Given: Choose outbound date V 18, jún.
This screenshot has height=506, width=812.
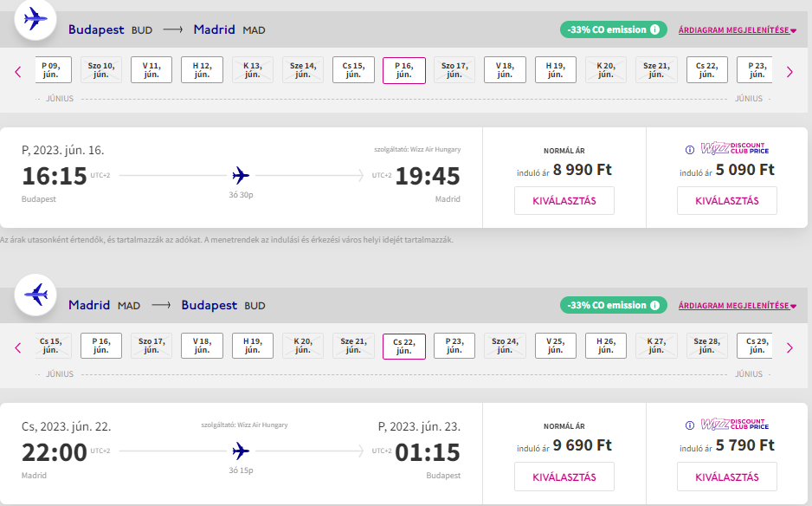Looking at the screenshot, I should coord(505,70).
